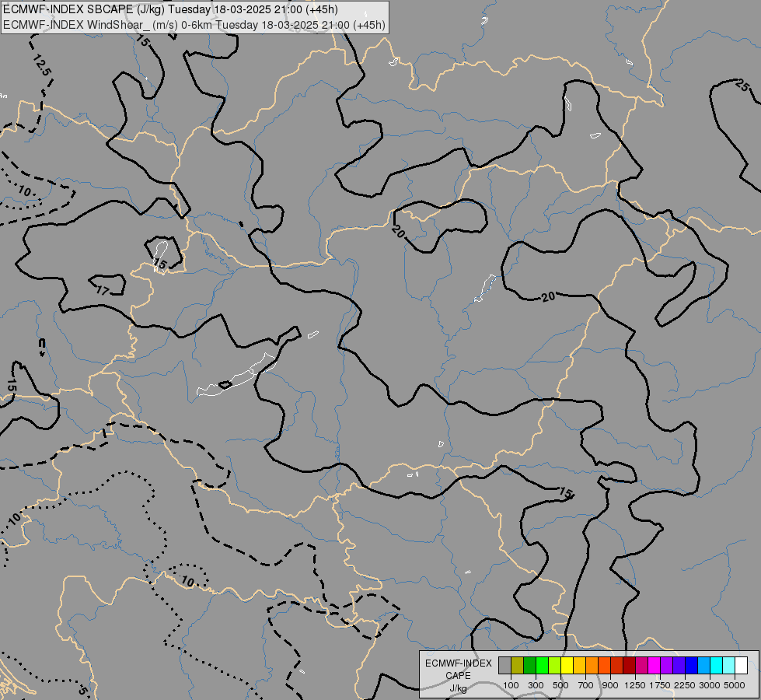
Task: Click the pure blue legend swatch
Action: pyautogui.click(x=691, y=665)
